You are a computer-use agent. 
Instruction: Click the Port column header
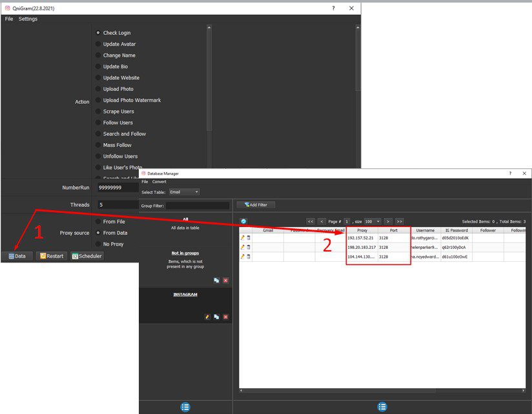click(x=394, y=230)
